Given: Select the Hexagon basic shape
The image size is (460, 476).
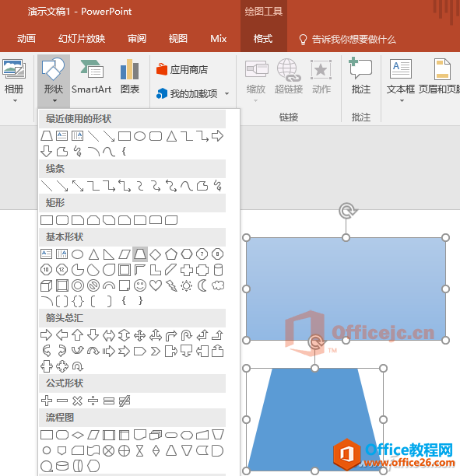Looking at the screenshot, I should (x=187, y=254).
